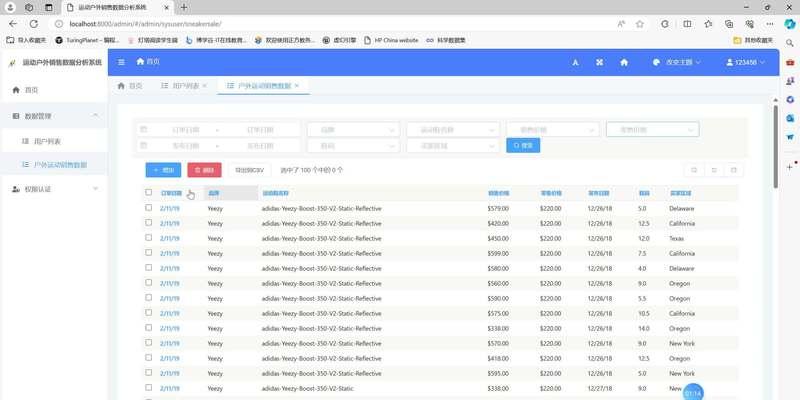Viewport: 800px width, 400px height.
Task: Click the 导出到CSV export button
Action: (249, 170)
